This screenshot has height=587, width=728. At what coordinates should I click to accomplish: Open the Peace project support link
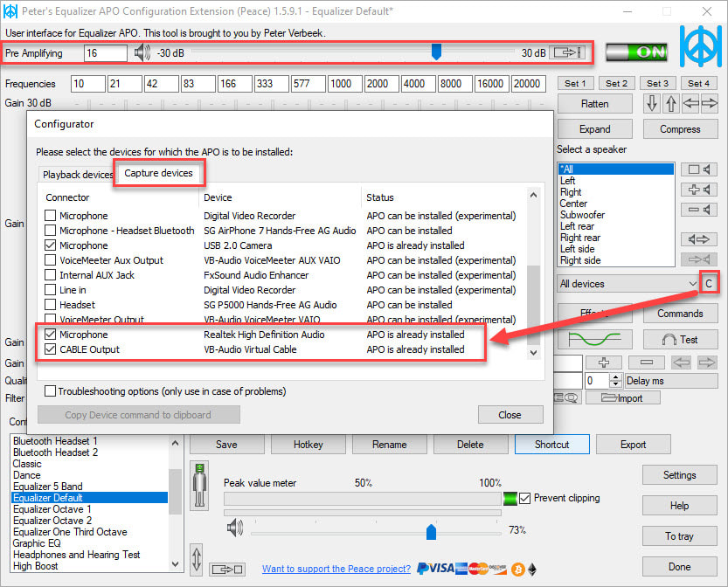tap(336, 569)
